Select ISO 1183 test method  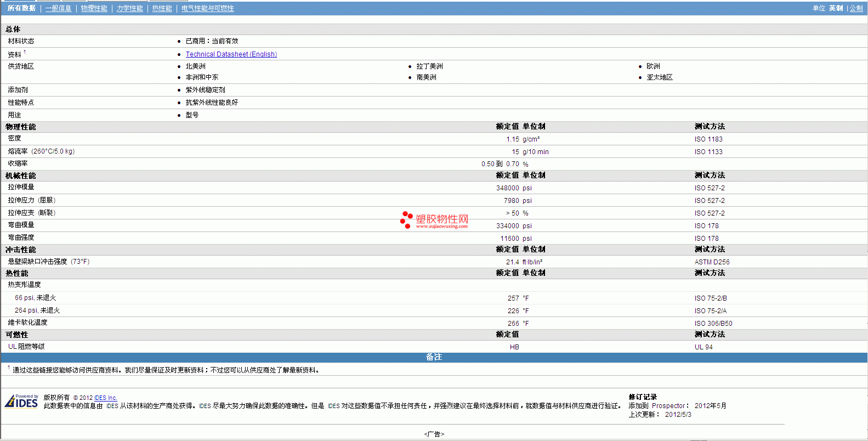point(708,139)
